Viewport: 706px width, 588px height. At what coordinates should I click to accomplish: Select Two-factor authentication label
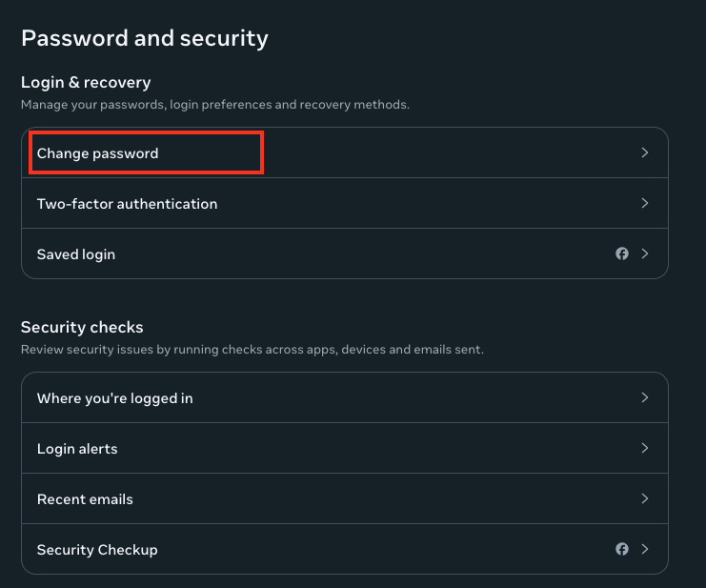tap(127, 204)
